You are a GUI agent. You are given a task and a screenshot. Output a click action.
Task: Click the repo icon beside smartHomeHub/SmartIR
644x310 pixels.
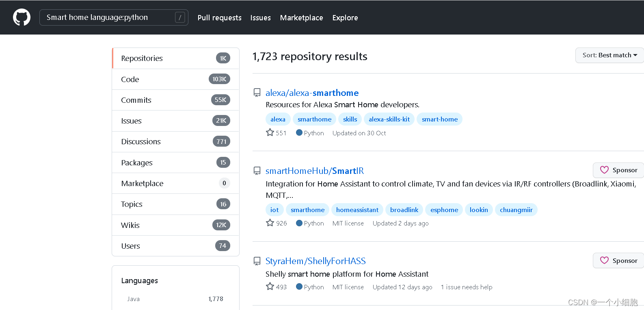(x=257, y=171)
